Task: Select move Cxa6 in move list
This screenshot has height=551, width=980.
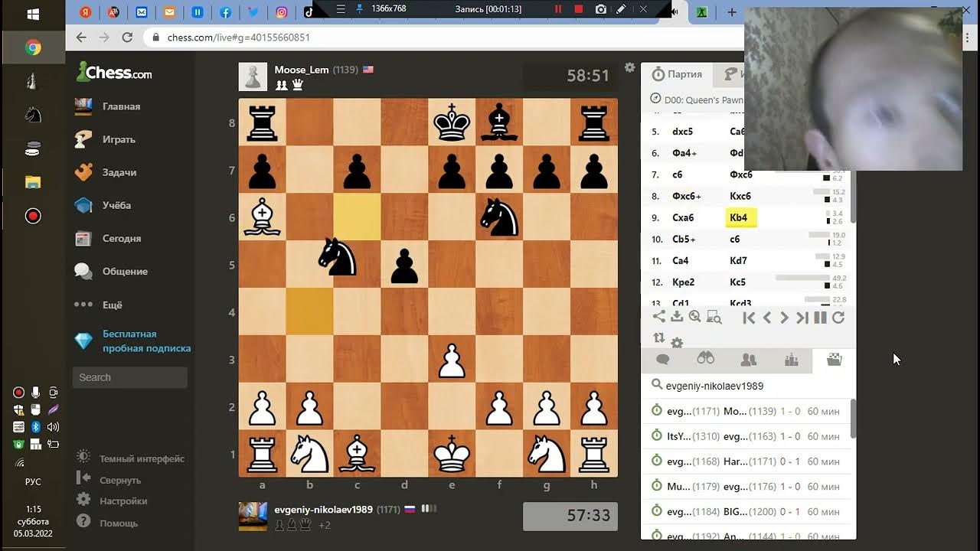Action: (683, 217)
